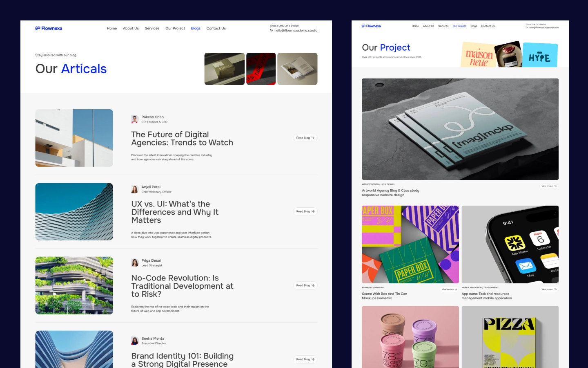The height and width of the screenshot is (368, 588).
Task: Click Read Blog for Future of Digital Agencies
Action: tap(305, 138)
